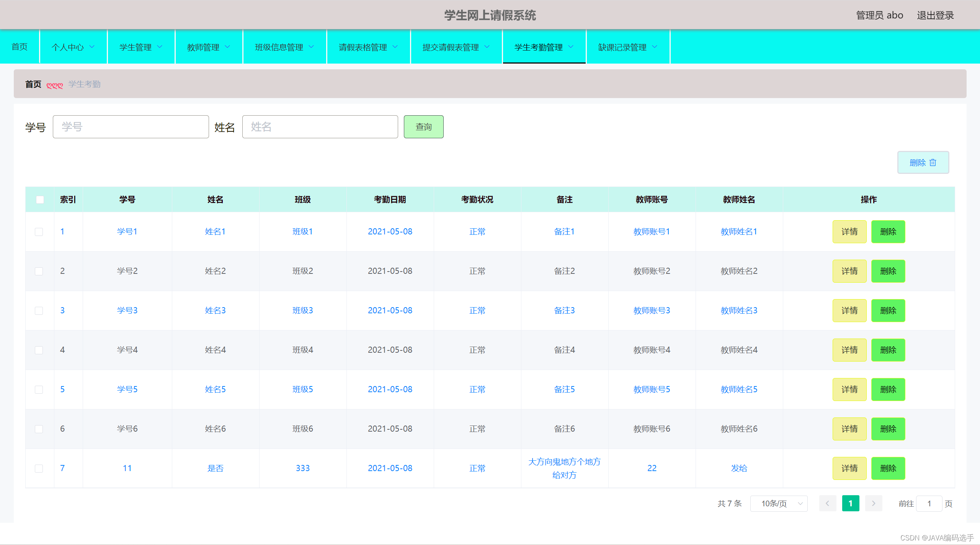Expand the 教师管理 menu chevron
980x545 pixels.
227,47
